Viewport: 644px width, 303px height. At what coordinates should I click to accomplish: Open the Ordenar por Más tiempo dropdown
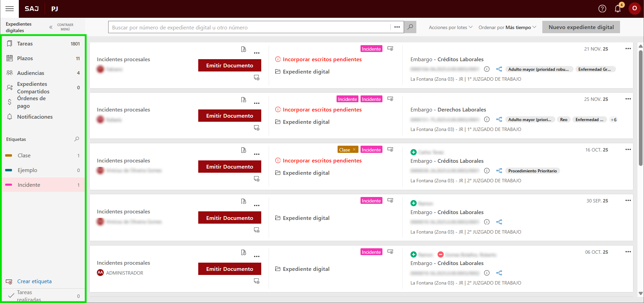(507, 27)
